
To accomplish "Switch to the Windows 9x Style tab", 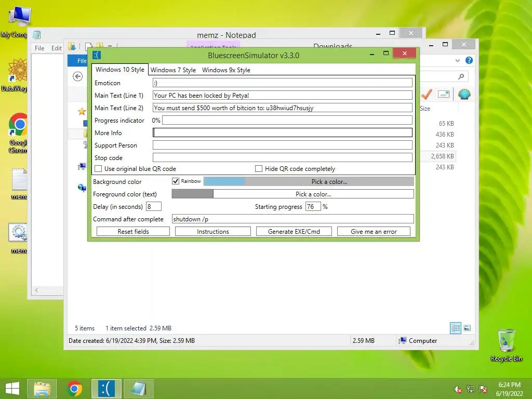I will pyautogui.click(x=226, y=70).
